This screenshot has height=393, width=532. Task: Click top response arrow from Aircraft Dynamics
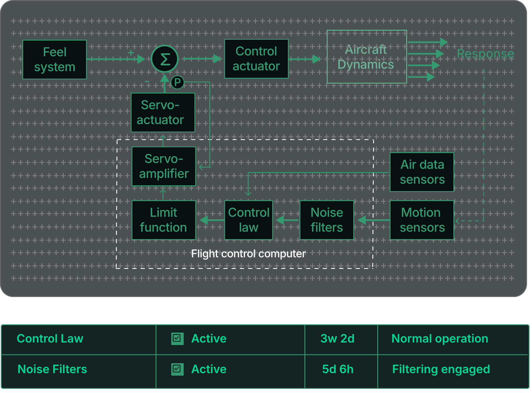pos(427,42)
